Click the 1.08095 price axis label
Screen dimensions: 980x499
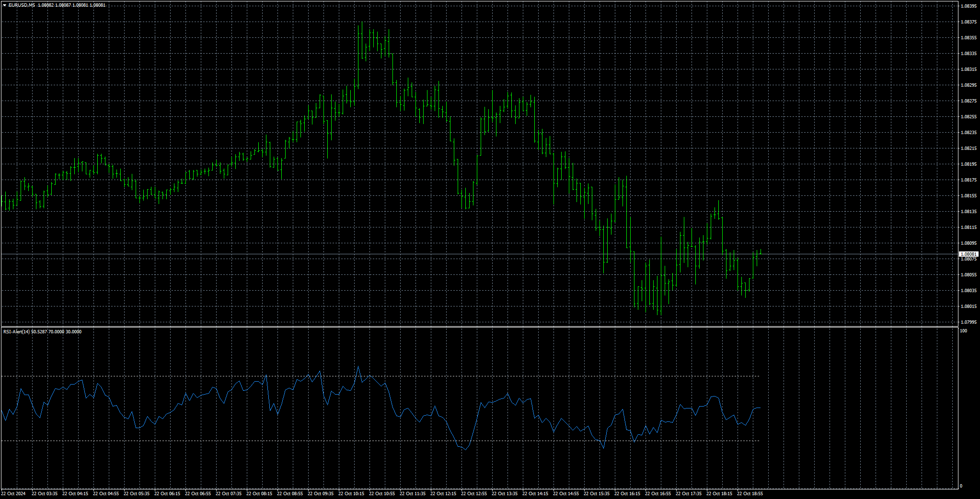point(969,243)
